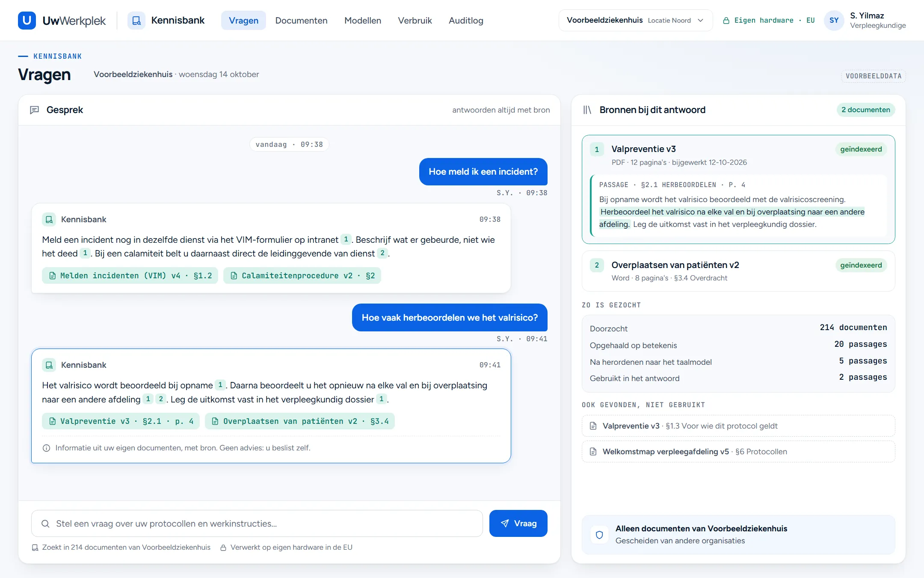This screenshot has width=924, height=578.
Task: Click the 'vandaag · 09:38' timestamp pill
Action: click(x=289, y=145)
